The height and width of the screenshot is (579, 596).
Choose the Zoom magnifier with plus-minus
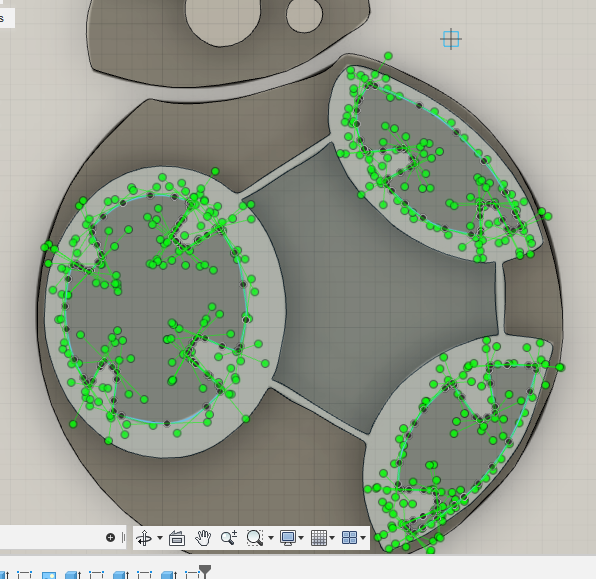(x=229, y=538)
